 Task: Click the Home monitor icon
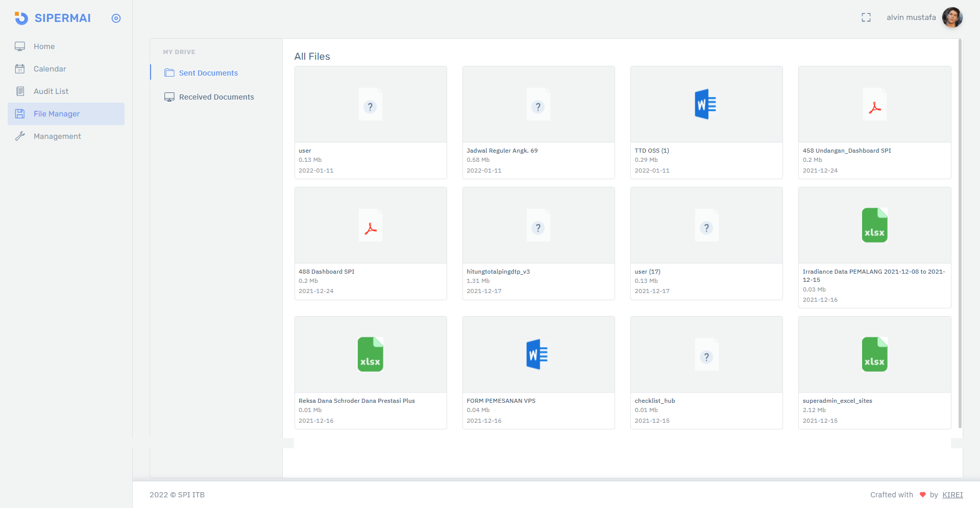(20, 46)
